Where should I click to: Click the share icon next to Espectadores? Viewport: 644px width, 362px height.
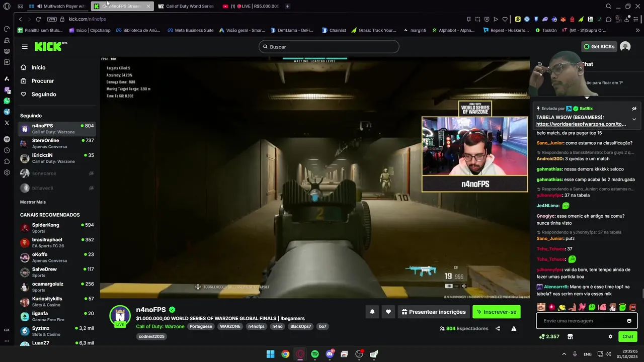498,328
